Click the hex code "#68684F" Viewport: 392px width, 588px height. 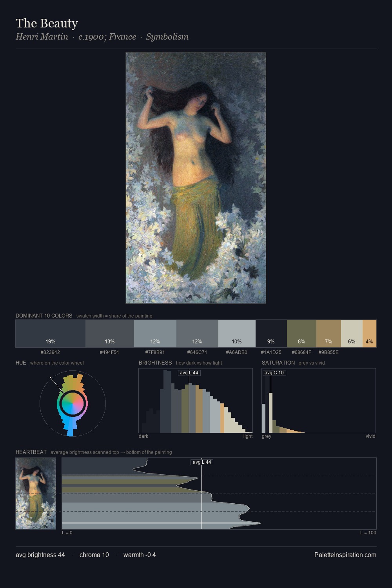tap(301, 352)
